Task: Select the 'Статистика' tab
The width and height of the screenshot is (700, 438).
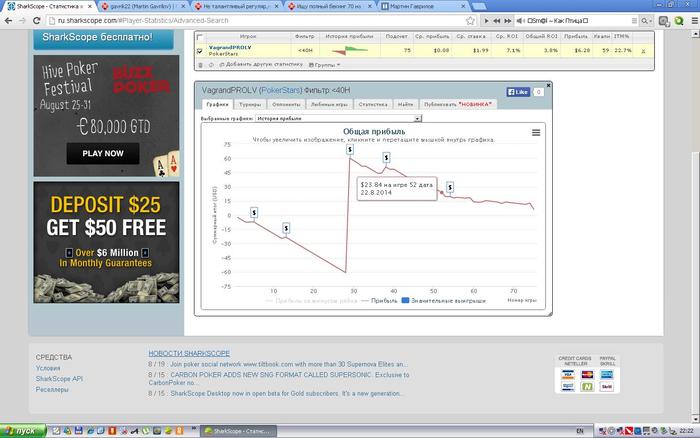Action: pyautogui.click(x=373, y=104)
